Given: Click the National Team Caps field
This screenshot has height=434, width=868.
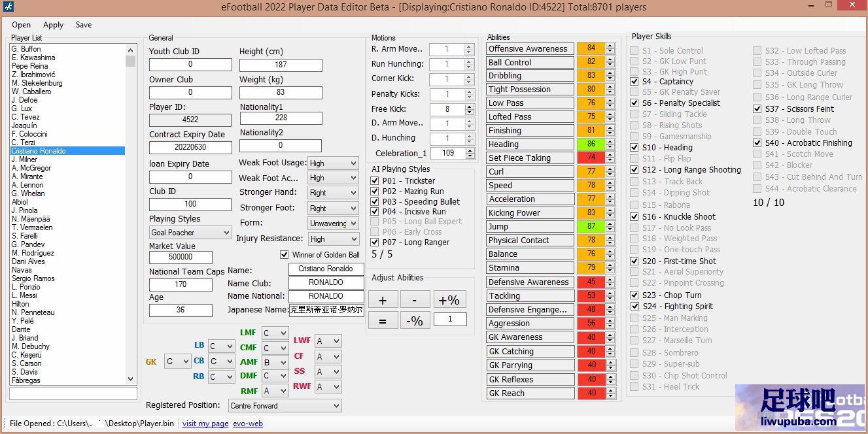Looking at the screenshot, I should pos(181,285).
